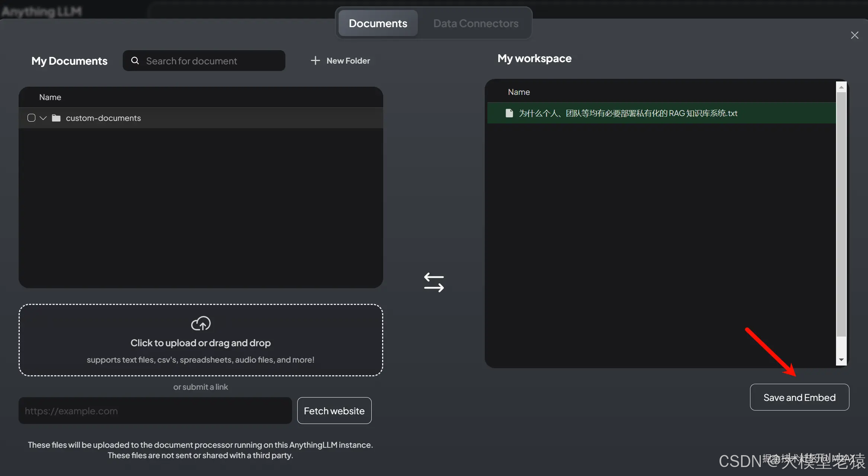The height and width of the screenshot is (476, 868).
Task: Click the search magnifier icon
Action: [x=135, y=61]
